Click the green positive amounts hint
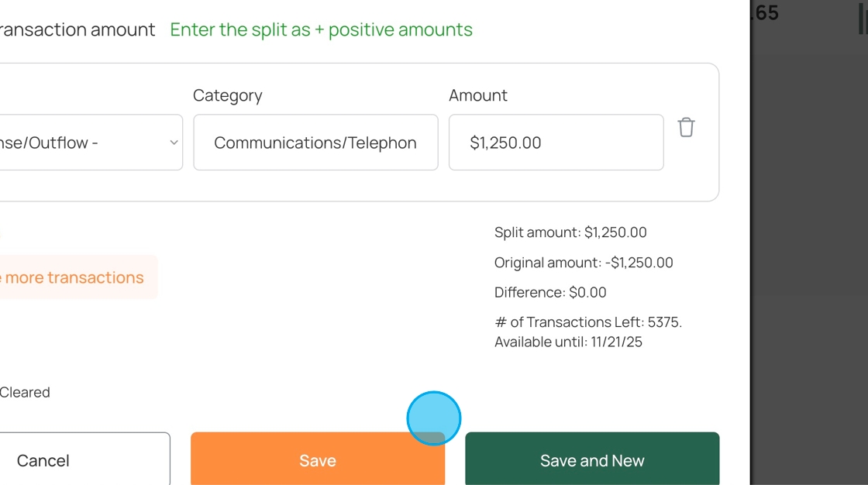 pyautogui.click(x=321, y=29)
